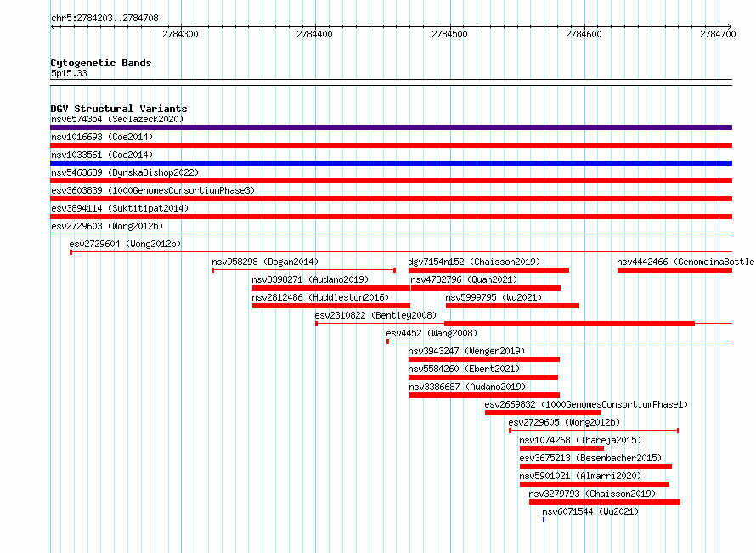Open esv4452 (Wang2008) variant label
The height and width of the screenshot is (553, 756).
point(432,333)
